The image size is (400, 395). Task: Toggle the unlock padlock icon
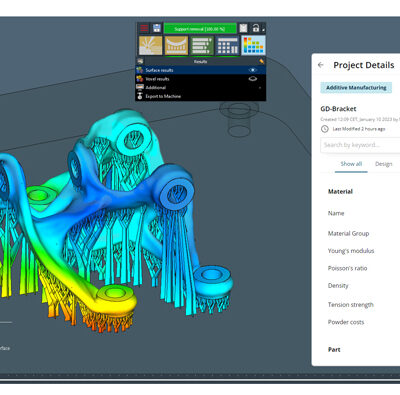(x=256, y=28)
